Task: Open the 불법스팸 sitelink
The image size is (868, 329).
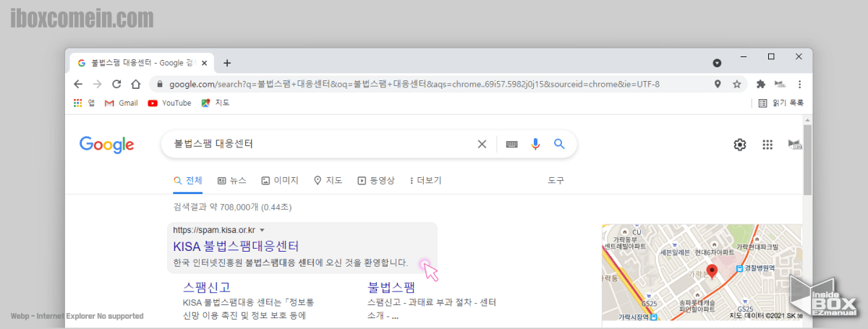Action: (391, 287)
